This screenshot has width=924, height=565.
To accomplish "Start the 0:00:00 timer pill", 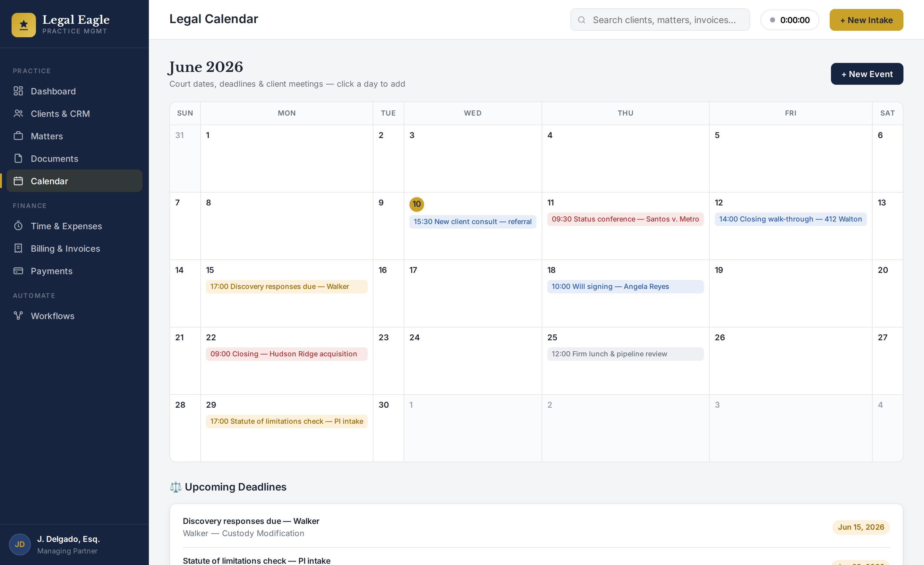I will pyautogui.click(x=790, y=20).
